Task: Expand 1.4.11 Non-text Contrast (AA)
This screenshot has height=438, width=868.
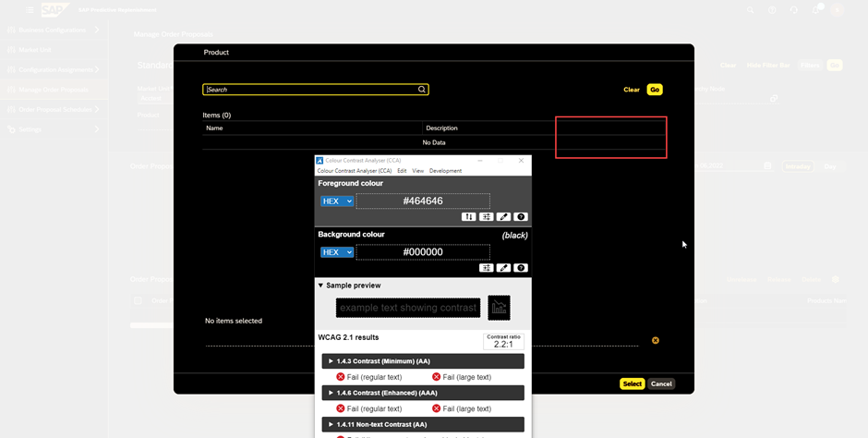Action: [x=423, y=424]
